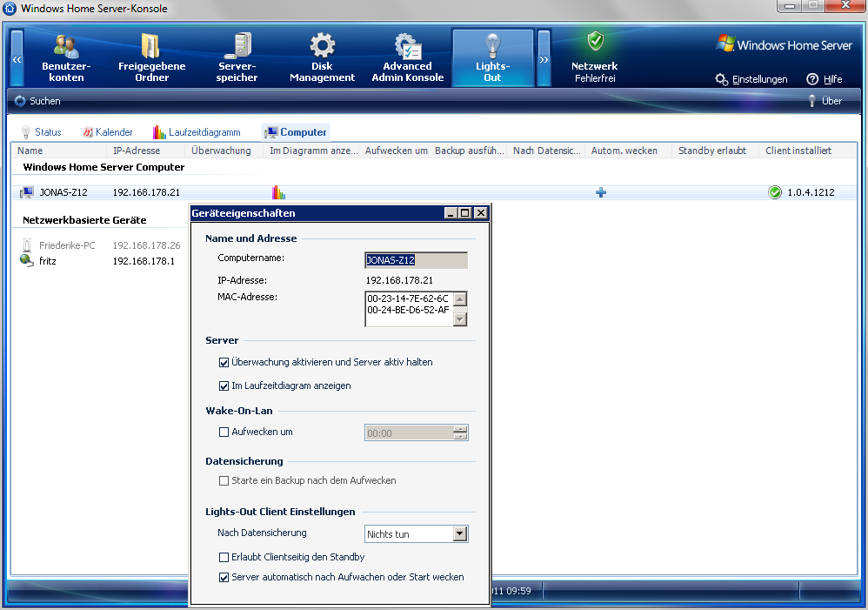This screenshot has height=610, width=868.
Task: Toggle Im Laufzeitdiagram anzeigen checkbox
Action: tap(224, 385)
